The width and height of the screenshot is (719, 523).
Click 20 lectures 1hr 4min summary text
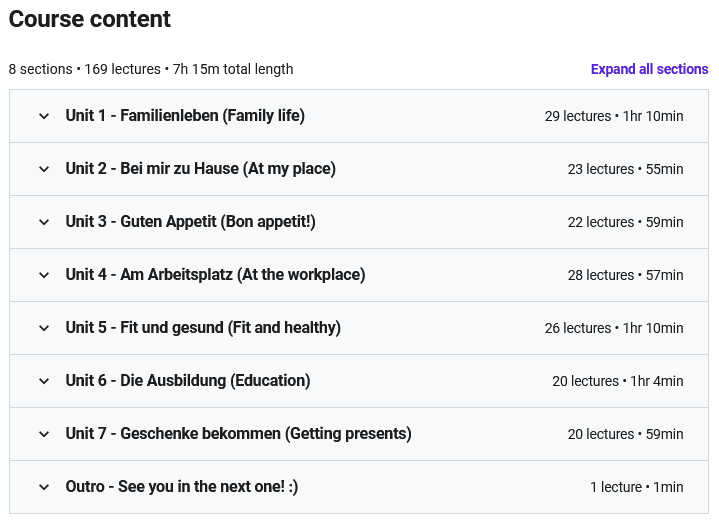click(618, 381)
